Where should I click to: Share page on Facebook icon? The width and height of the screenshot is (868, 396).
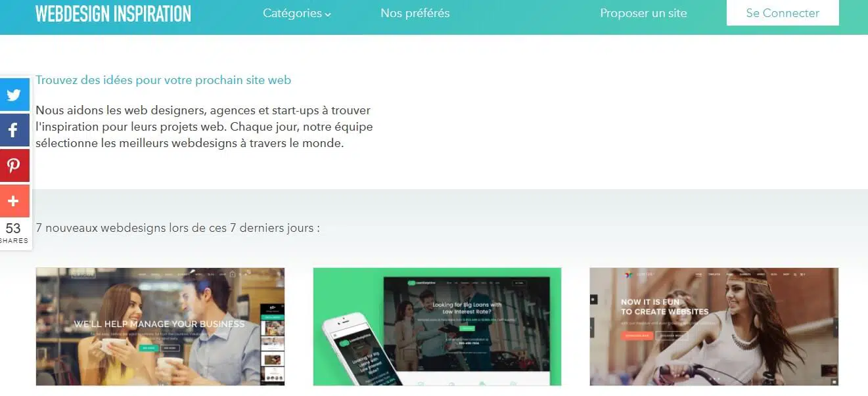coord(14,130)
